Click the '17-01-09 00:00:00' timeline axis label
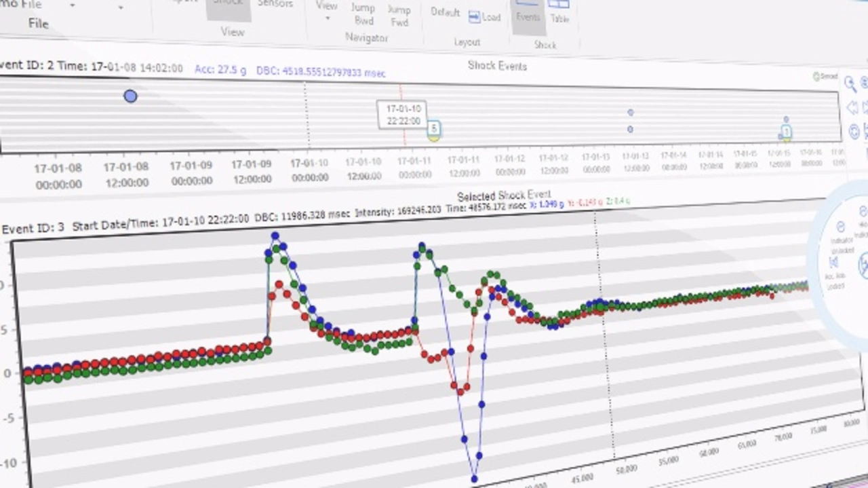Viewport: 868px width, 488px height. coord(191,174)
